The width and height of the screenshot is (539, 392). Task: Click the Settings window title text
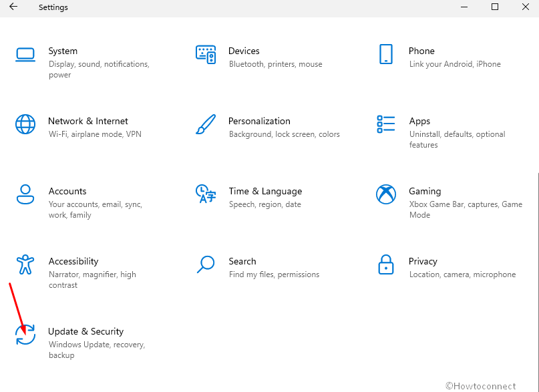tap(53, 7)
